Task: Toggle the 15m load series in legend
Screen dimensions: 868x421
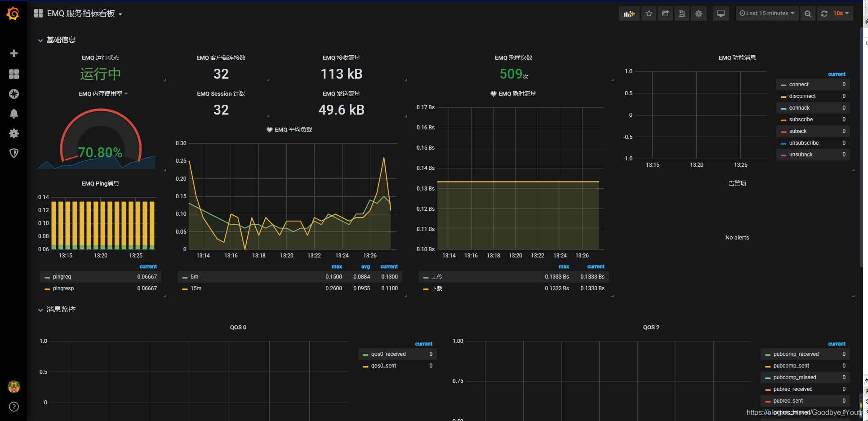Action: click(x=196, y=288)
